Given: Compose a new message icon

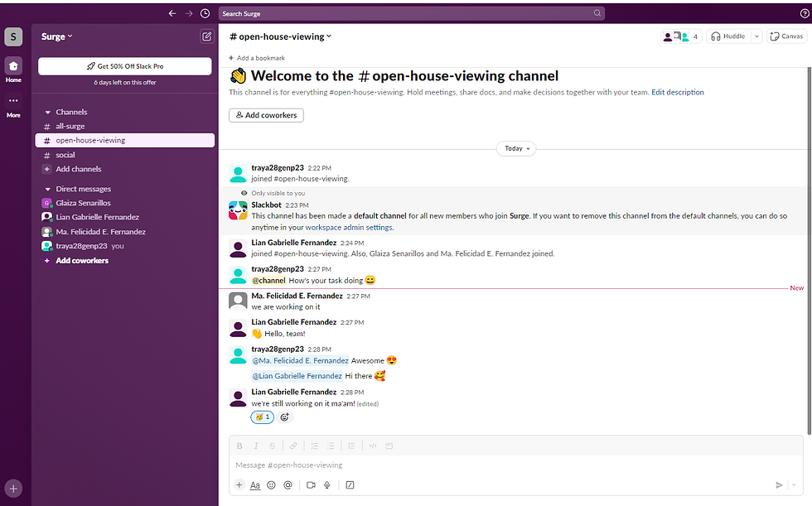Looking at the screenshot, I should tap(206, 36).
